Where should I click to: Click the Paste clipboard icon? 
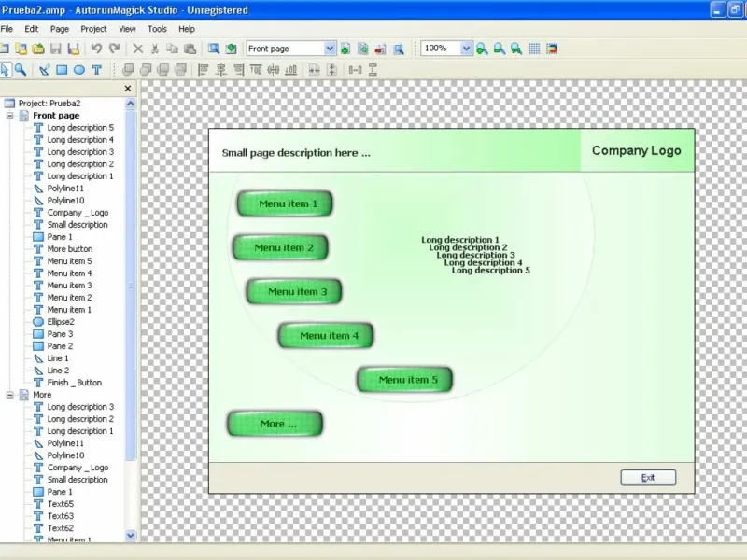[x=190, y=49]
